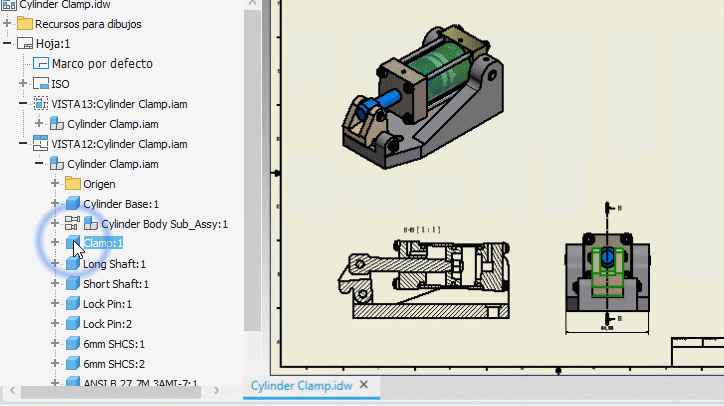The height and width of the screenshot is (406, 724).
Task: Click the title block at sheet corner
Action: tap(697, 352)
